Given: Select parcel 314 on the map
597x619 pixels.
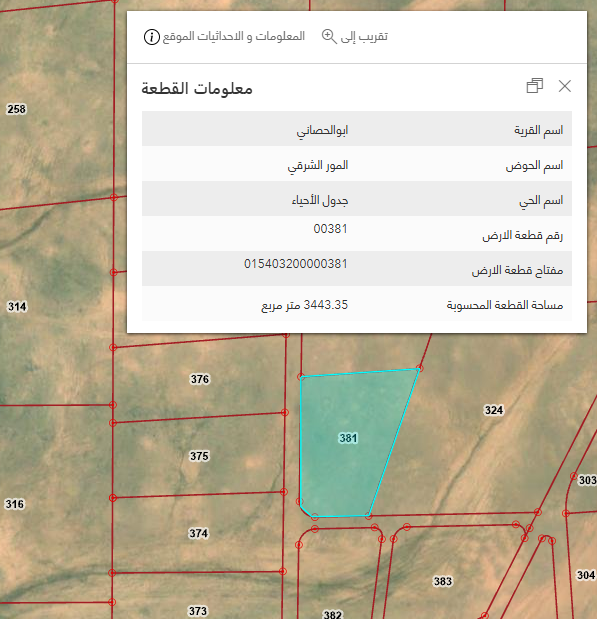Looking at the screenshot, I should (17, 306).
